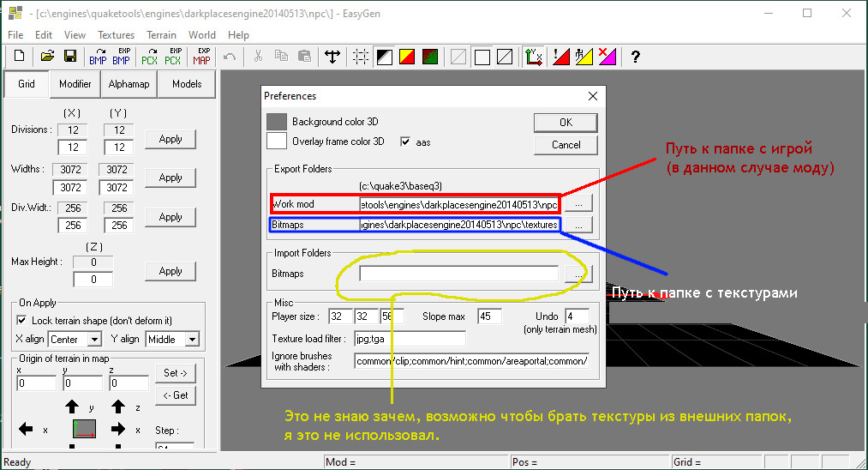This screenshot has height=470, width=868.
Task: Click the yellow triangle player icon
Action: [x=584, y=57]
